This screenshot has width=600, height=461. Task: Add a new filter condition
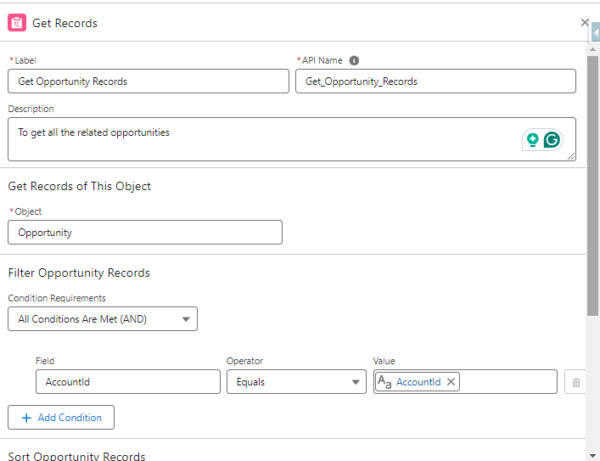(61, 417)
